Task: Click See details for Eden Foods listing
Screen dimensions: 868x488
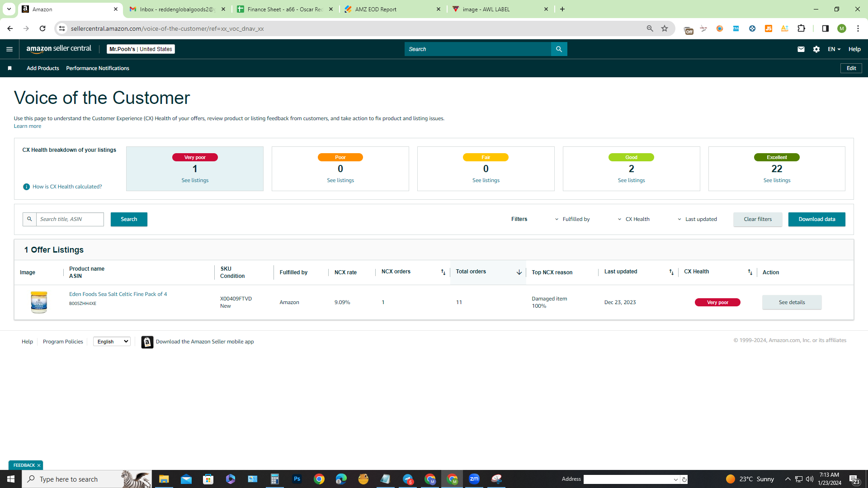Action: point(792,302)
